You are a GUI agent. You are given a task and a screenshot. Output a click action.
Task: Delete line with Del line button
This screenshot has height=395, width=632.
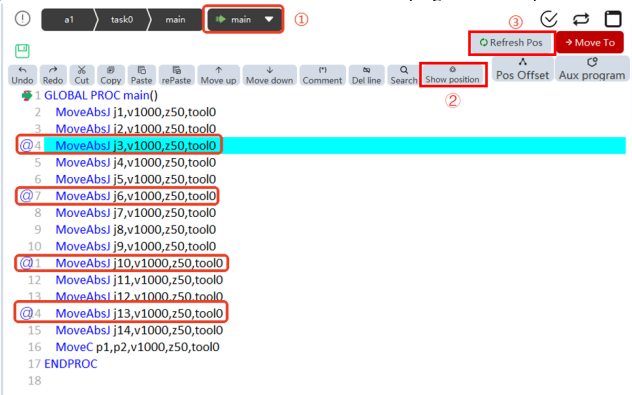pos(366,75)
